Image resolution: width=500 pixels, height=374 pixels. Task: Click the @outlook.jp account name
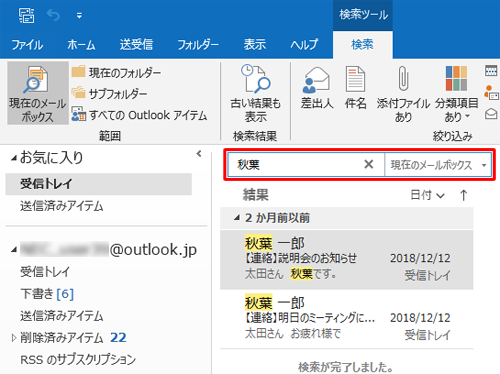click(x=109, y=250)
